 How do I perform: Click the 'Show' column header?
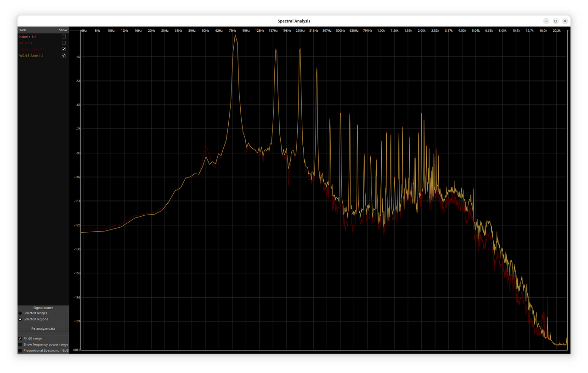(63, 30)
